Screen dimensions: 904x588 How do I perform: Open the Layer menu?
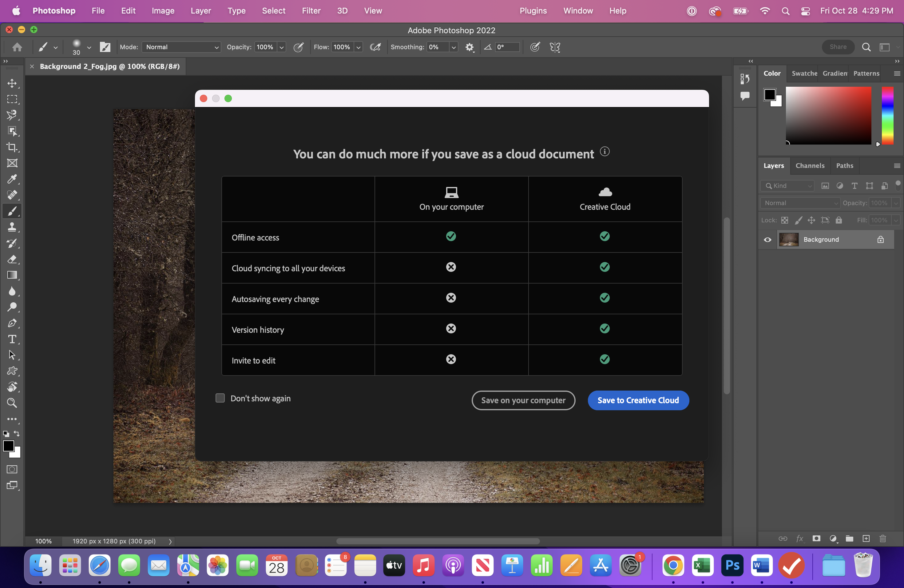pyautogui.click(x=200, y=10)
